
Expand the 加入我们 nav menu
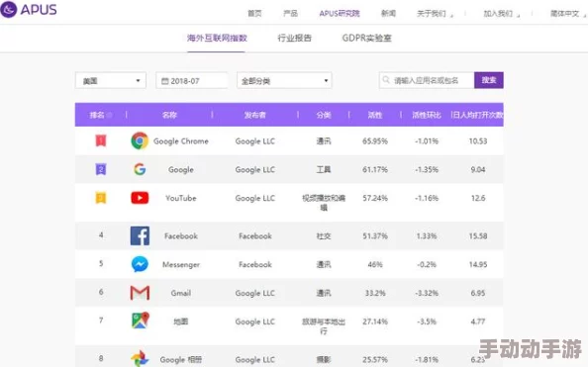pos(501,14)
